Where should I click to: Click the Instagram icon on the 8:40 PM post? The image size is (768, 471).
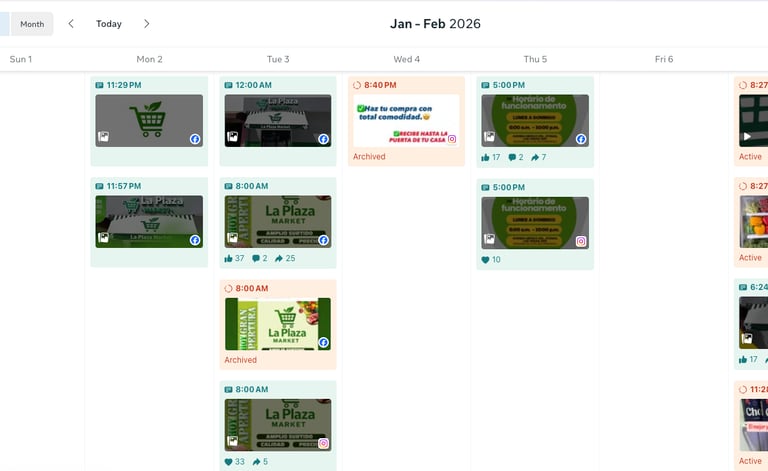(x=452, y=139)
